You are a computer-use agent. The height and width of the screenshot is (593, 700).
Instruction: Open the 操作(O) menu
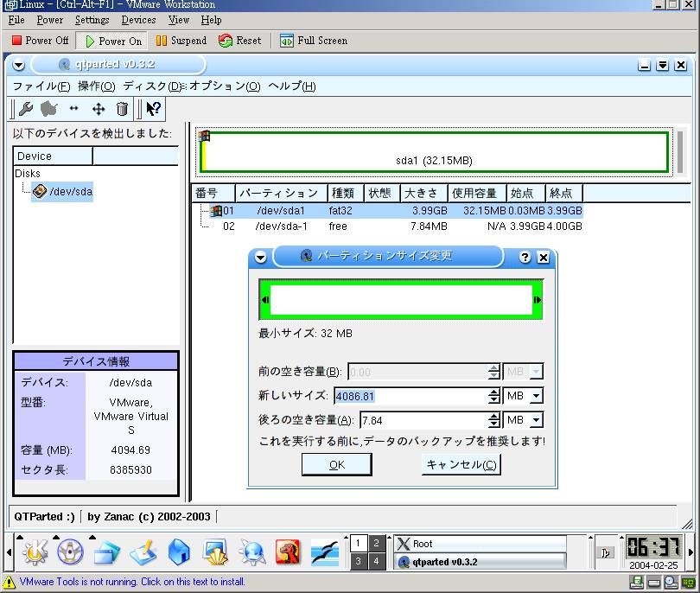[x=97, y=86]
